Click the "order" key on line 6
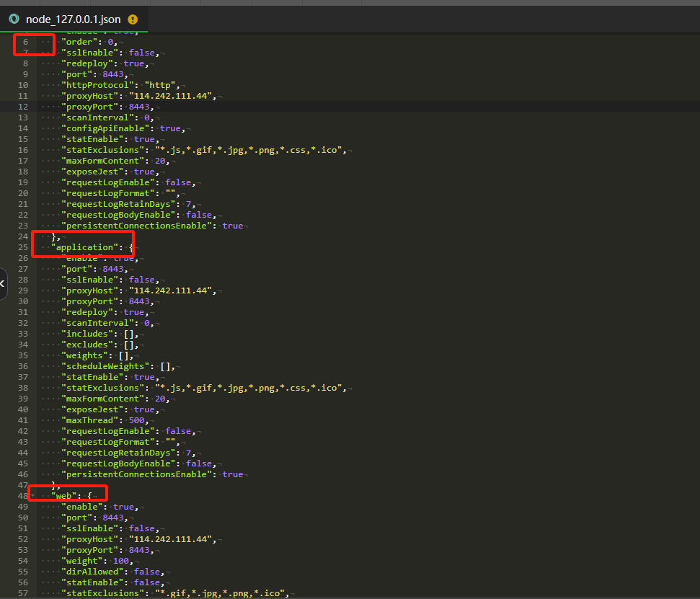This screenshot has height=599, width=700. [79, 42]
